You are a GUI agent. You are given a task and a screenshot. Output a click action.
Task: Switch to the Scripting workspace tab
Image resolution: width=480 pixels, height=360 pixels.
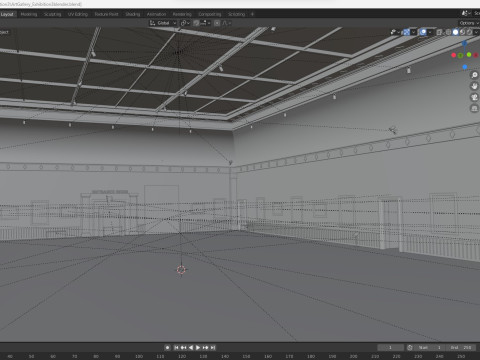(236, 14)
